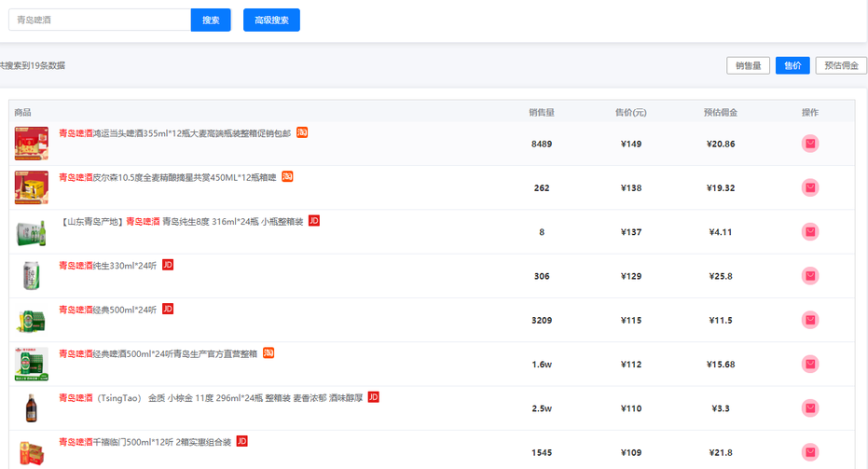Click the 经典500ml*24听 green box thumbnail

pos(31,320)
